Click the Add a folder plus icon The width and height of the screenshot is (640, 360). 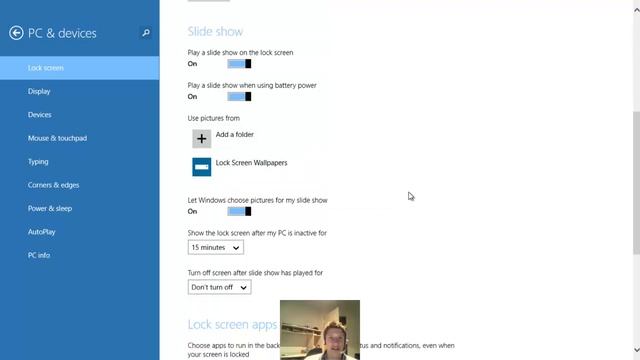(x=202, y=139)
